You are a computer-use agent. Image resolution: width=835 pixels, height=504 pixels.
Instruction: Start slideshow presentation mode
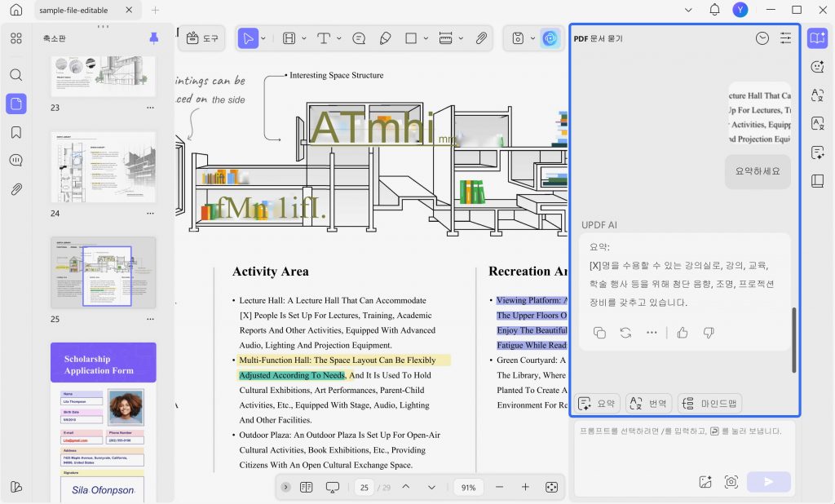pyautogui.click(x=333, y=487)
